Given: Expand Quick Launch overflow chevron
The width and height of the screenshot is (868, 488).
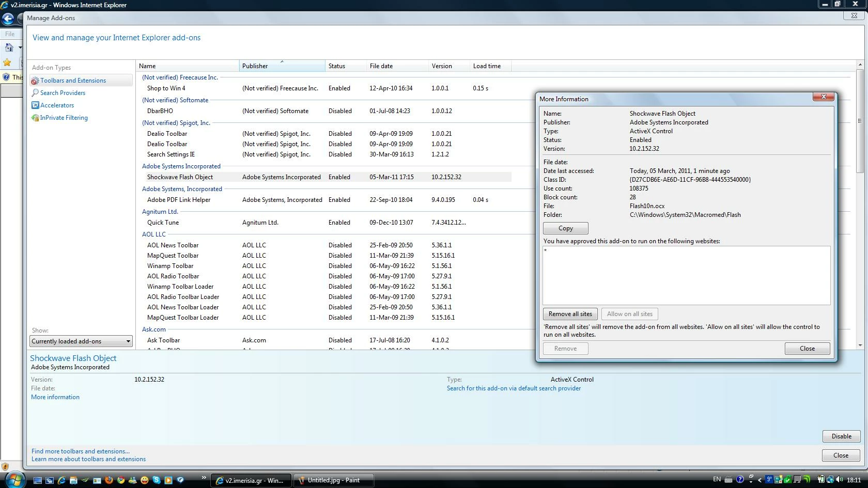Looking at the screenshot, I should pyautogui.click(x=204, y=478).
